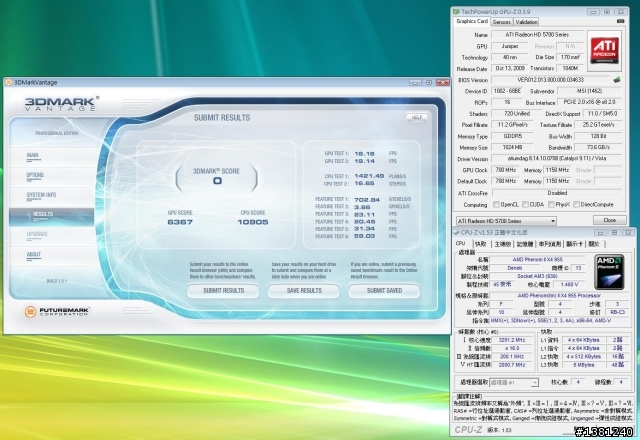Screen dimensions: 640x440
Task: Click the MSI (1462) subvendor field
Action: pyautogui.click(x=589, y=91)
